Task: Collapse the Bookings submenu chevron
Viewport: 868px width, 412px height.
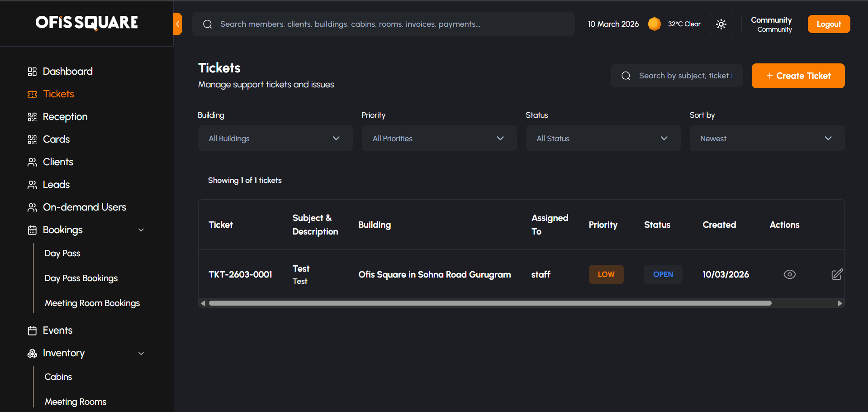Action: [141, 230]
